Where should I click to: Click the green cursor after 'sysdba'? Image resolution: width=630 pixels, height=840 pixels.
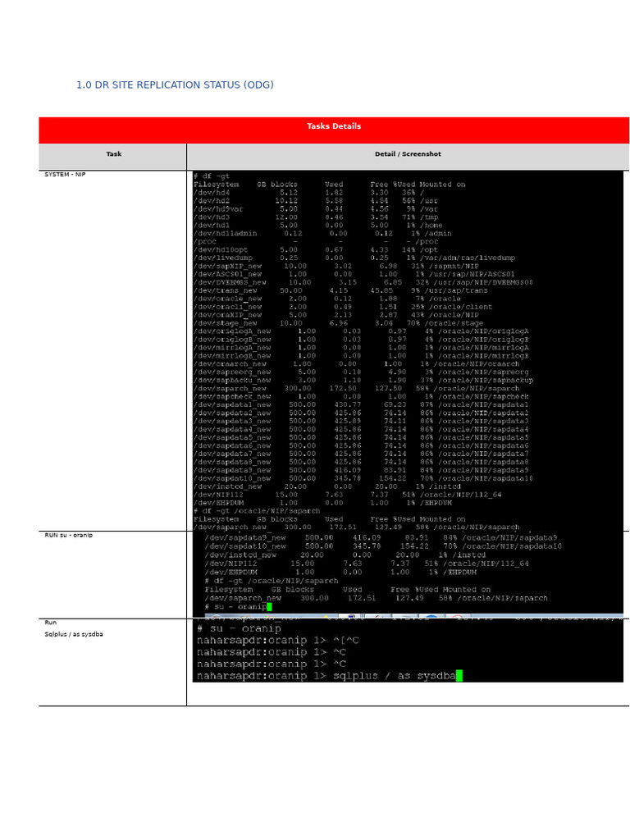(459, 676)
